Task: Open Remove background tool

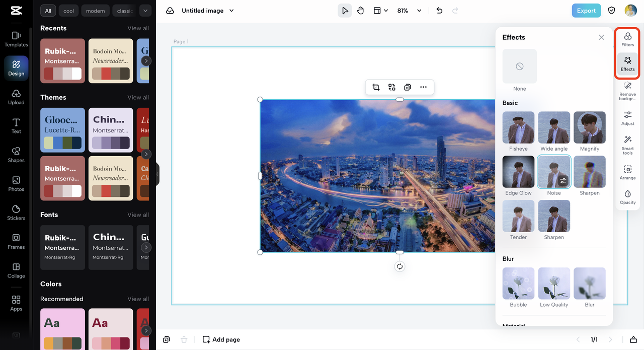Action: tap(628, 91)
